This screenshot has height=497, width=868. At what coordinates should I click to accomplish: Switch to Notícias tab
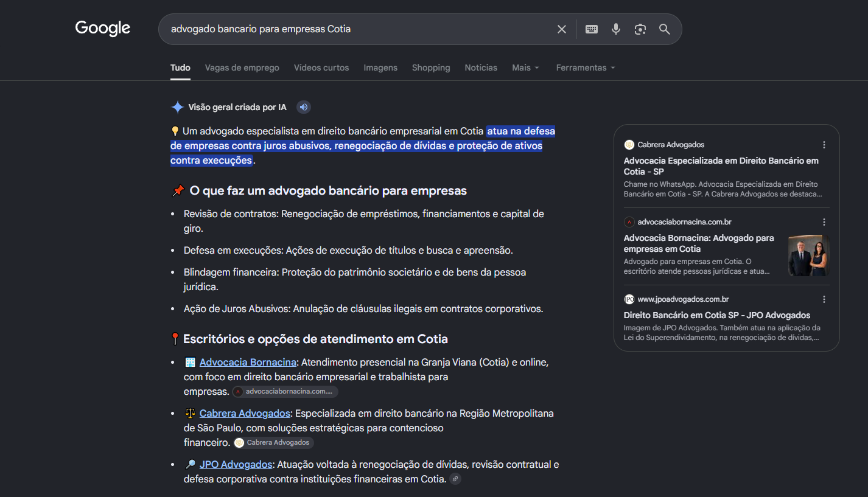pyautogui.click(x=481, y=68)
